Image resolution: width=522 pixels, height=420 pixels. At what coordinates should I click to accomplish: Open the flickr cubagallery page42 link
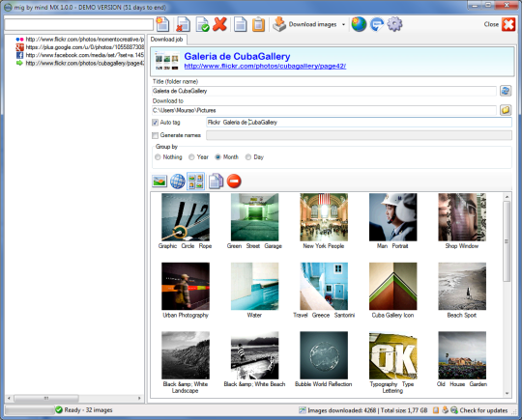point(265,67)
